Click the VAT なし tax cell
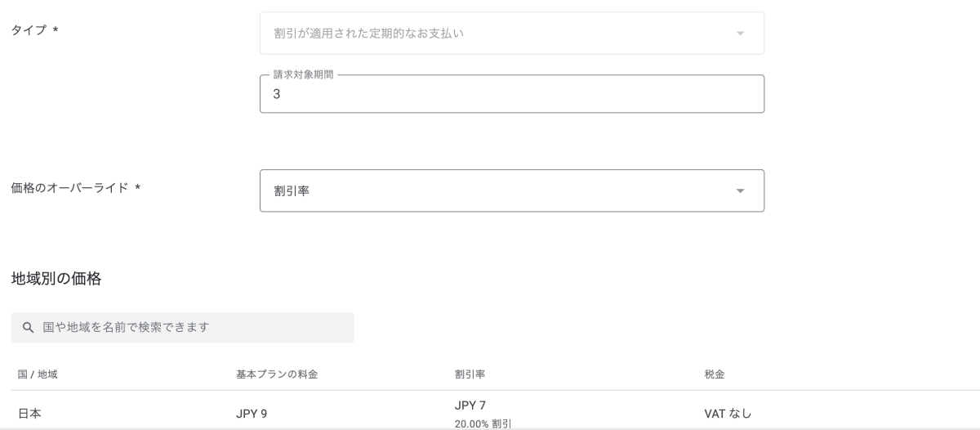 coord(728,413)
